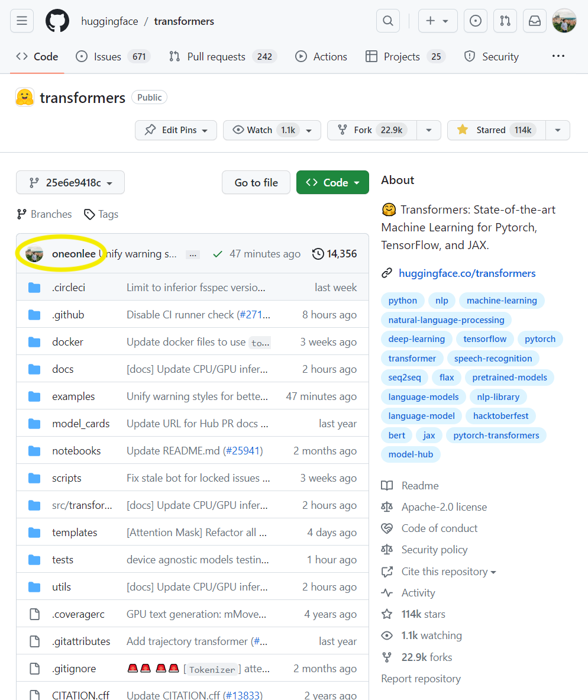The height and width of the screenshot is (700, 588).
Task: Open the .gitattributes file
Action: 81,641
